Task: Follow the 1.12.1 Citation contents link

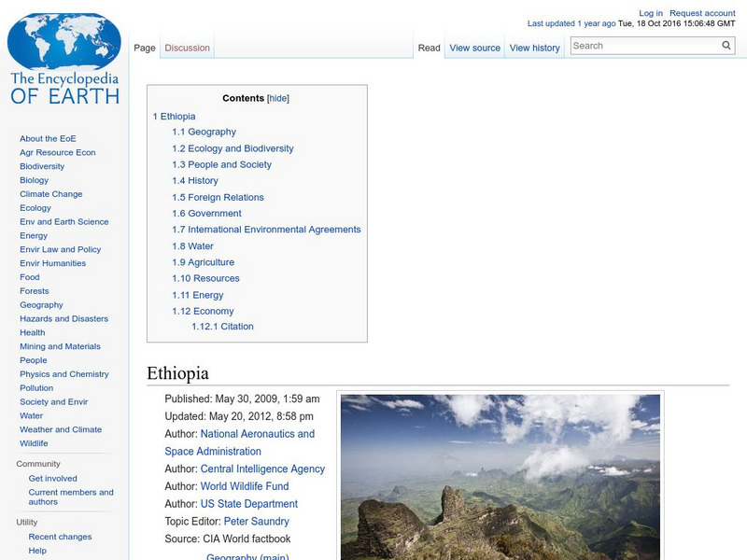Action: point(223,327)
